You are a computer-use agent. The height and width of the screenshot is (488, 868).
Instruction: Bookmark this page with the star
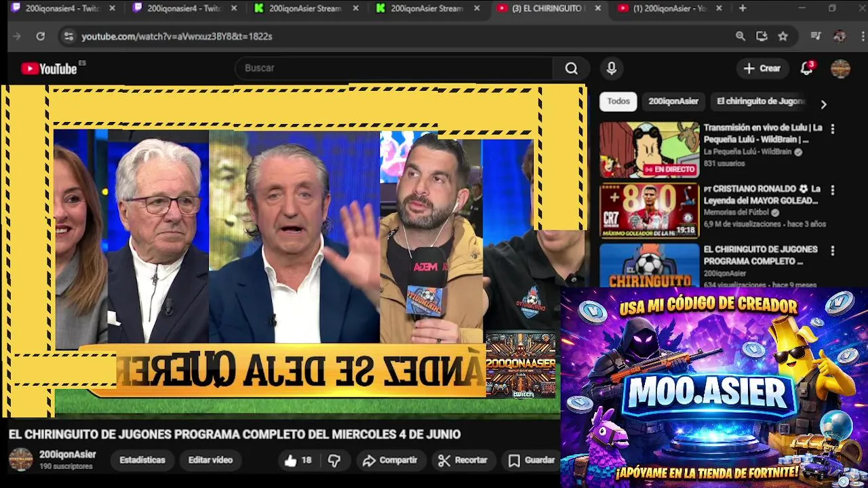pyautogui.click(x=783, y=37)
